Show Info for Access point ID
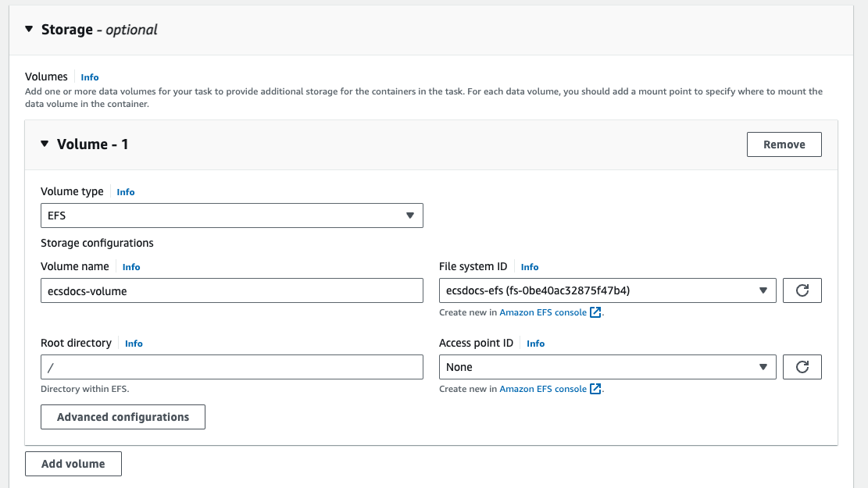 pos(536,344)
